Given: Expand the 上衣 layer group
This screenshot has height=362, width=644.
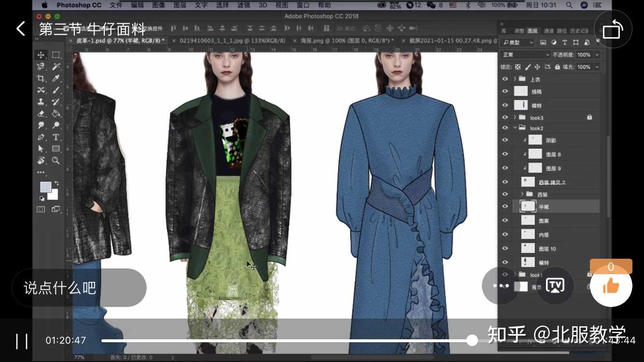Looking at the screenshot, I should pos(515,79).
